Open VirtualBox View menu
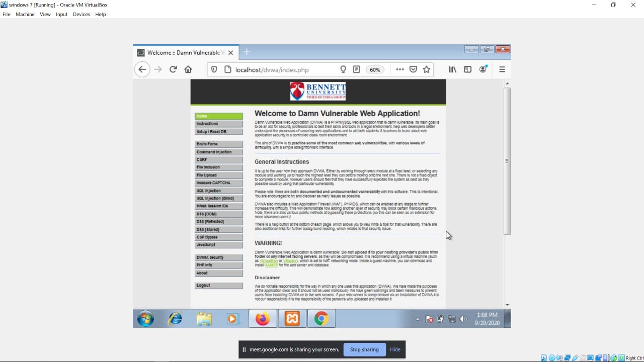Screen dimensions: 644x362 tap(45, 15)
